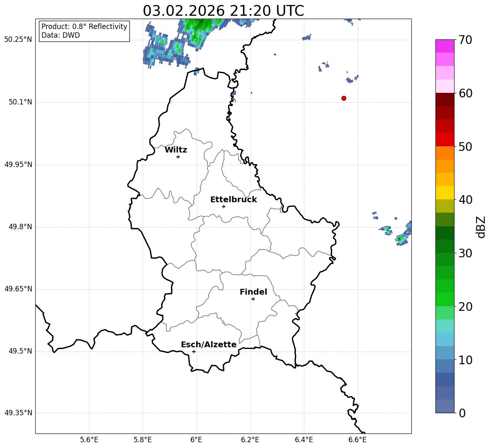Click the 40 value on colorbar
Viewport: 491px width, 448px height.
click(465, 200)
